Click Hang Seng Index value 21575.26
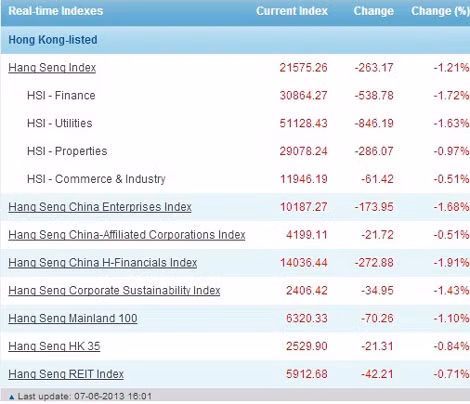 [303, 68]
